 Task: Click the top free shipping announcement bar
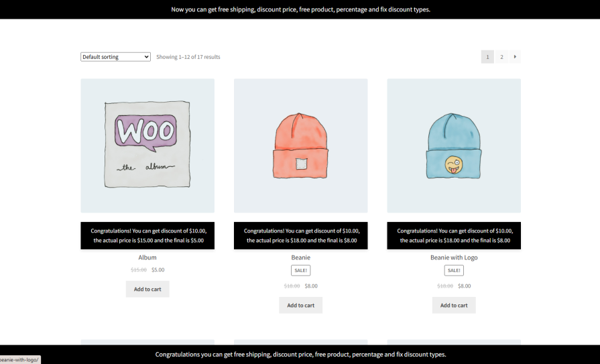click(300, 9)
